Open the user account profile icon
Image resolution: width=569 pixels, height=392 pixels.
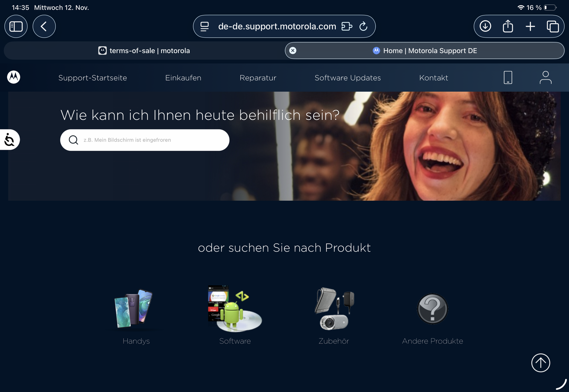pyautogui.click(x=545, y=78)
